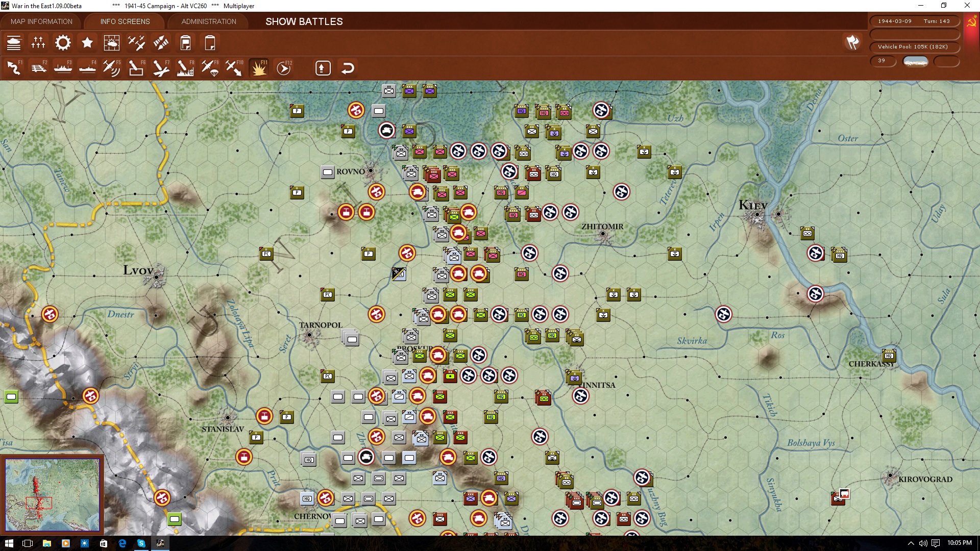980x551 pixels.
Task: Click the F3 naval transport icon
Action: point(63,67)
